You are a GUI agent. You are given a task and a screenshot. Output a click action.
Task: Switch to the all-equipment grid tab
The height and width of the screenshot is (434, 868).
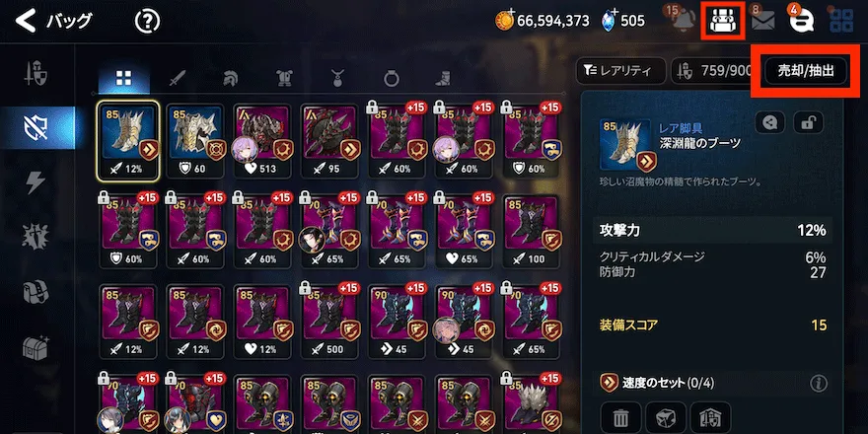[x=123, y=79]
